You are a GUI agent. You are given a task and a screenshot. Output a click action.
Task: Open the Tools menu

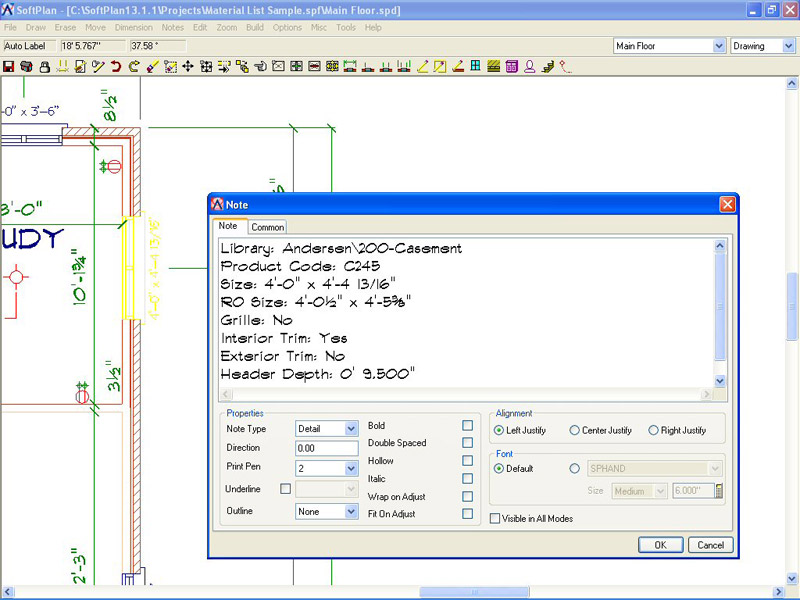tap(345, 28)
